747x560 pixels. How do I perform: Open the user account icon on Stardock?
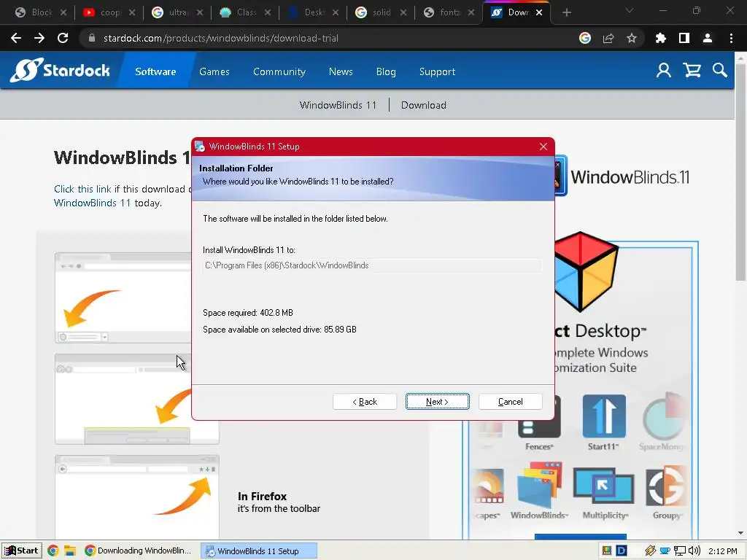(x=664, y=71)
